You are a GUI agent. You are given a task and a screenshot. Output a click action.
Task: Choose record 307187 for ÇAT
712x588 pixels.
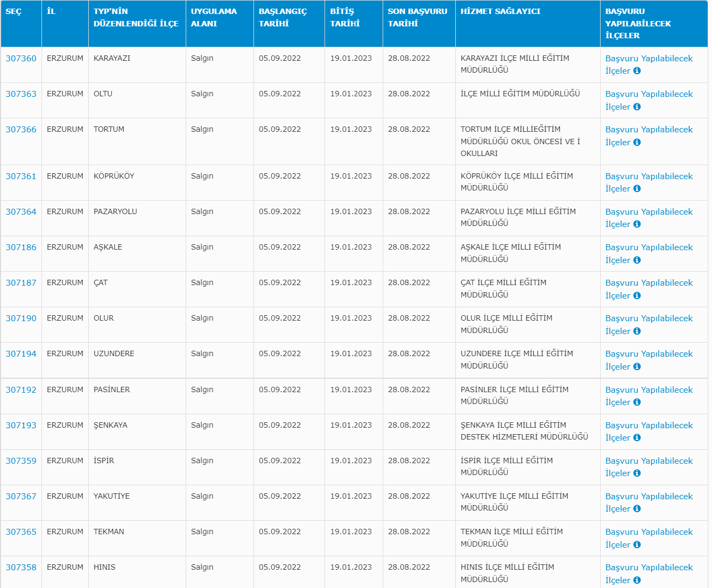click(x=21, y=283)
